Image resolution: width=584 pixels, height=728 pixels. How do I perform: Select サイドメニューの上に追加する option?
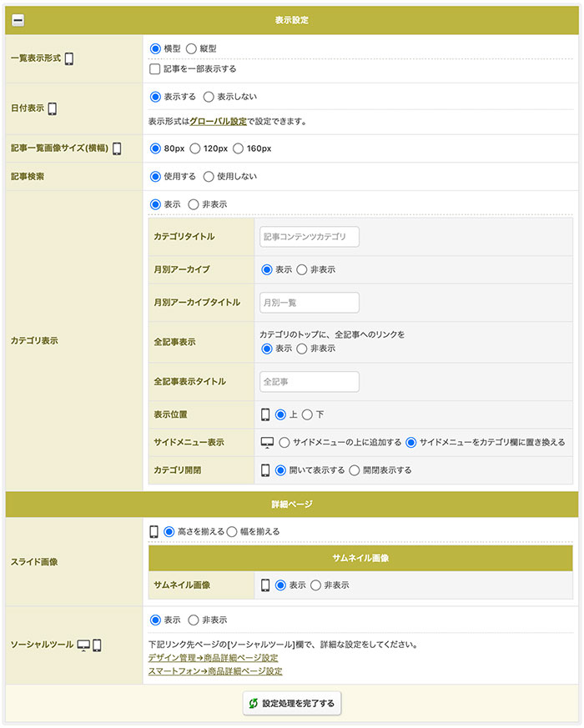coord(284,442)
